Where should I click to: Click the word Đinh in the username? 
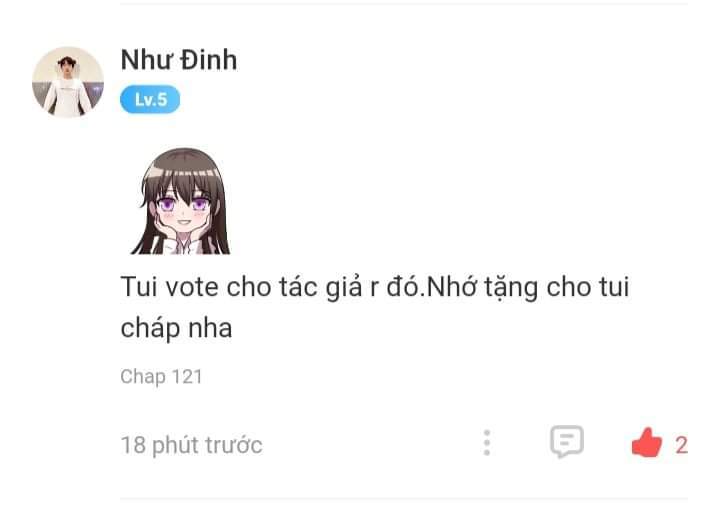(x=208, y=60)
